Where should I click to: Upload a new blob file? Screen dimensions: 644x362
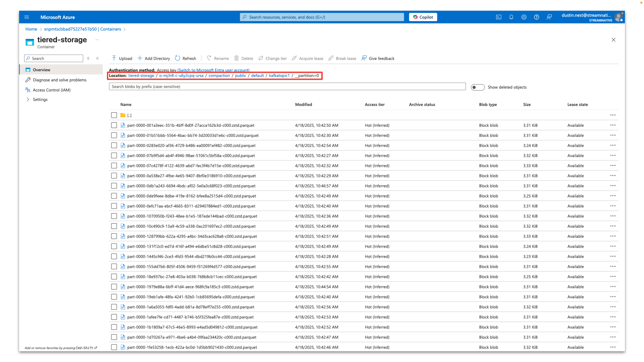pyautogui.click(x=121, y=58)
